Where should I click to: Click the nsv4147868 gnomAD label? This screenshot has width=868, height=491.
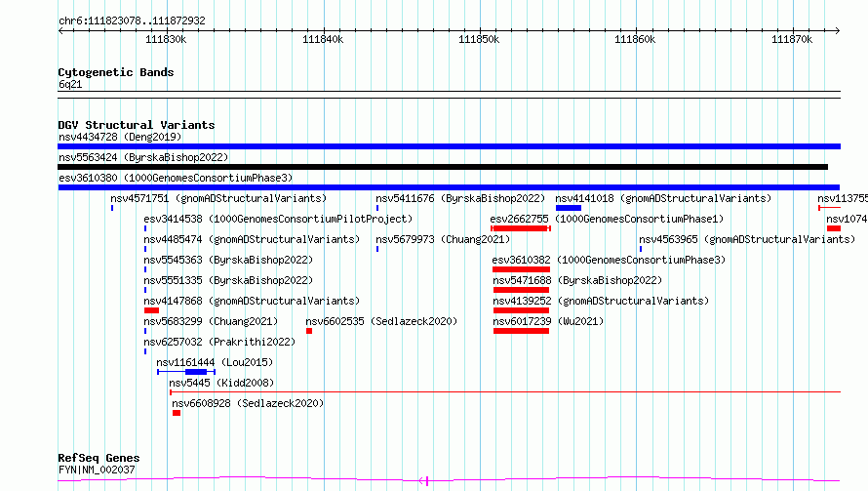[x=252, y=301]
